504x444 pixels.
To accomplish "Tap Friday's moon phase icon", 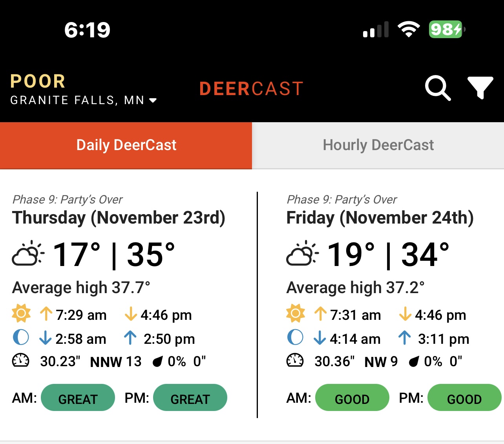I will click(x=295, y=337).
